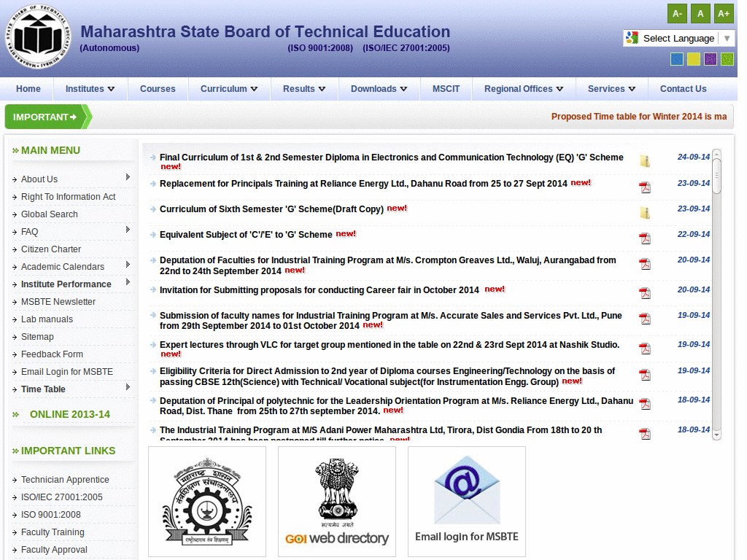Select the purple theme color swatch
This screenshot has width=747, height=560.
click(x=711, y=59)
